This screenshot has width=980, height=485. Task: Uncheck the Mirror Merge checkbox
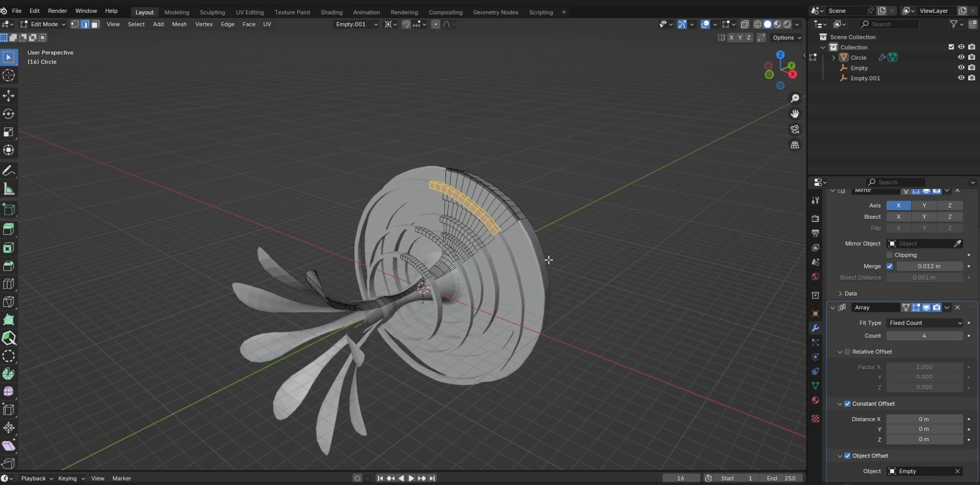[x=890, y=266]
